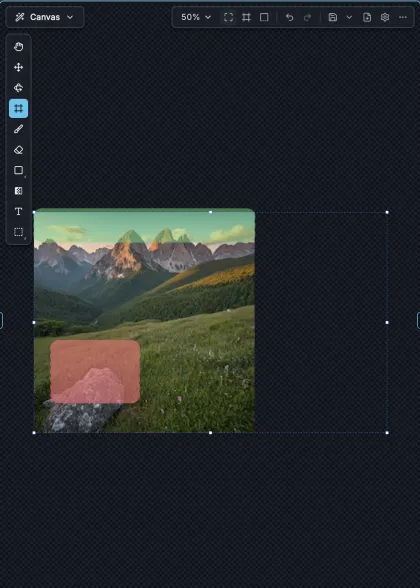Viewport: 420px width, 588px height.
Task: Expand the save options chevron
Action: (349, 17)
